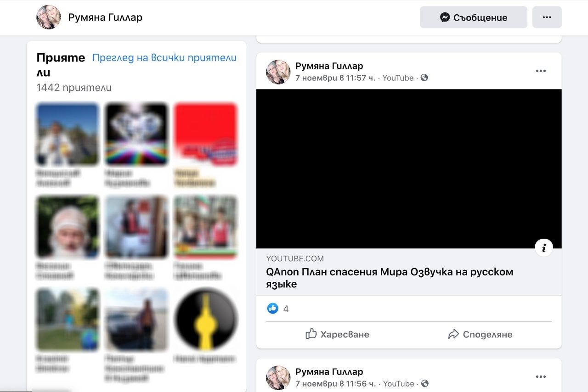Open timestamp 7 ноември в 11:56 ч.
The width and height of the screenshot is (588, 392).
(335, 384)
